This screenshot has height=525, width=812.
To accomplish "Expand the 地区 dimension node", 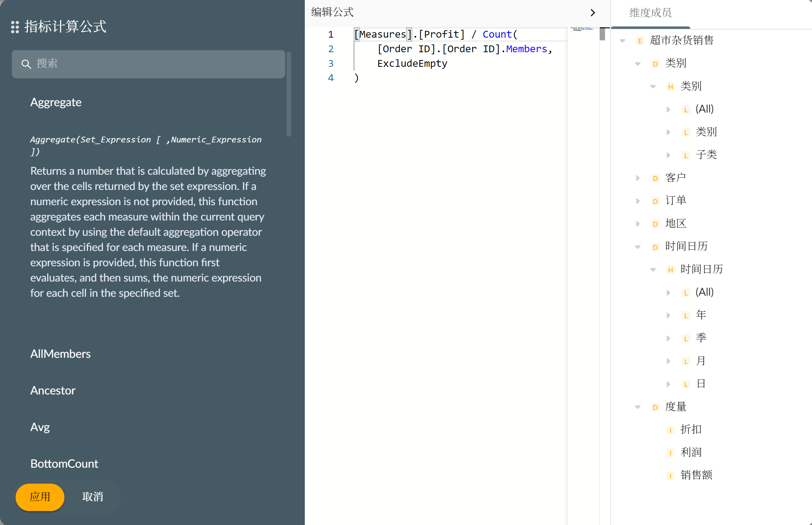I will (x=637, y=224).
